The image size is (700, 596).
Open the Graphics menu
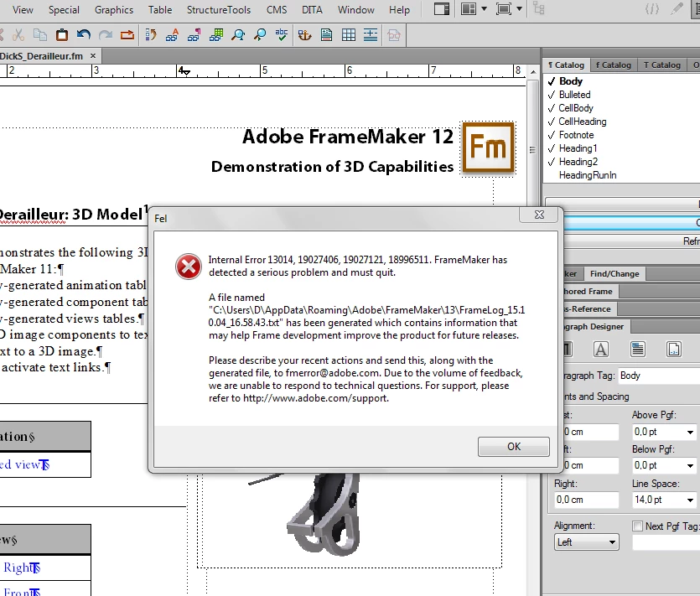(x=114, y=10)
